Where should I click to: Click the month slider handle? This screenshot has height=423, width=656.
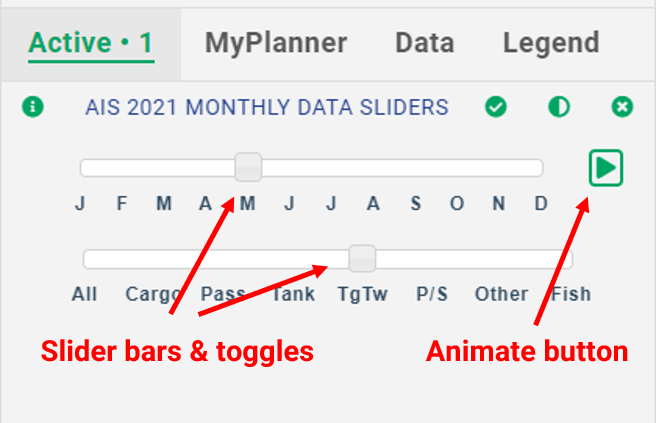tap(248, 167)
